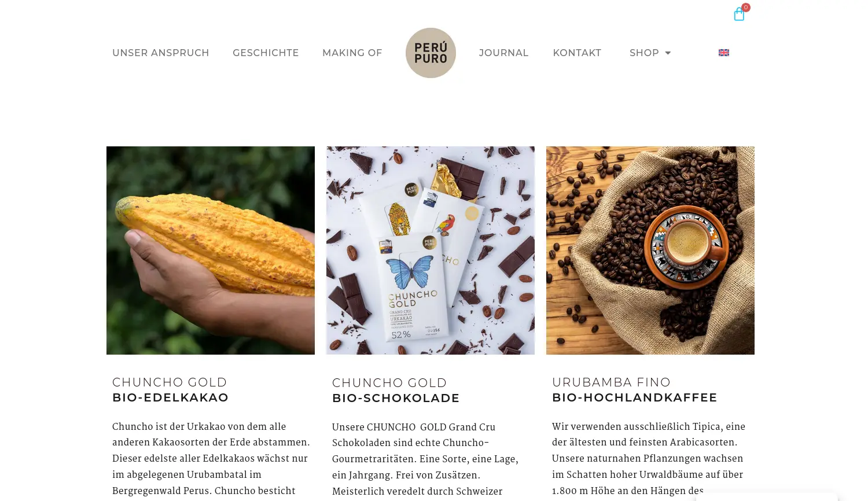The image size is (868, 501).
Task: Click the chocolate bars product image
Action: [431, 250]
